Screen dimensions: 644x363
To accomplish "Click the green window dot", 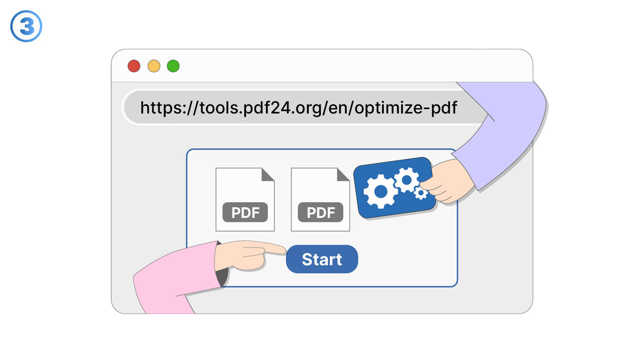I will click(x=173, y=66).
